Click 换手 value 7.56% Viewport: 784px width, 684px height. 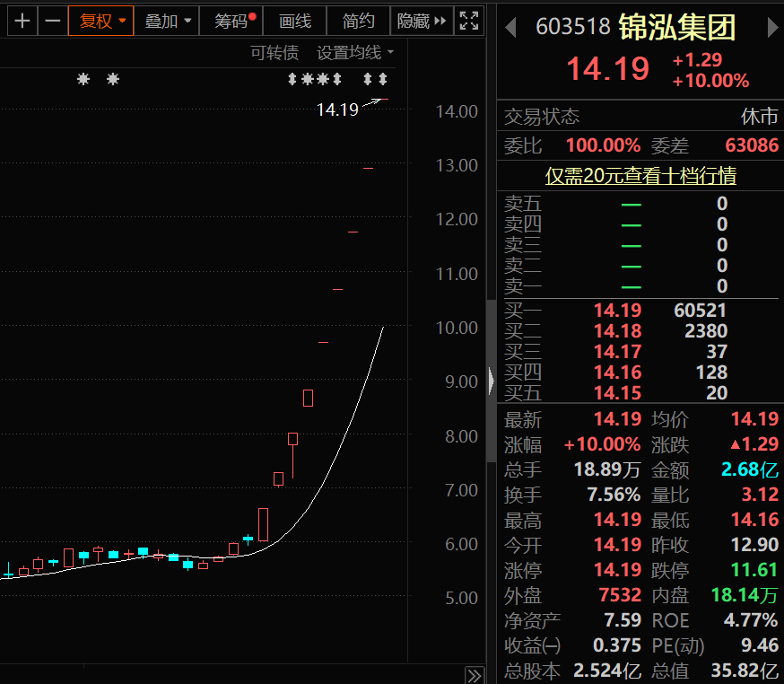[x=614, y=495]
